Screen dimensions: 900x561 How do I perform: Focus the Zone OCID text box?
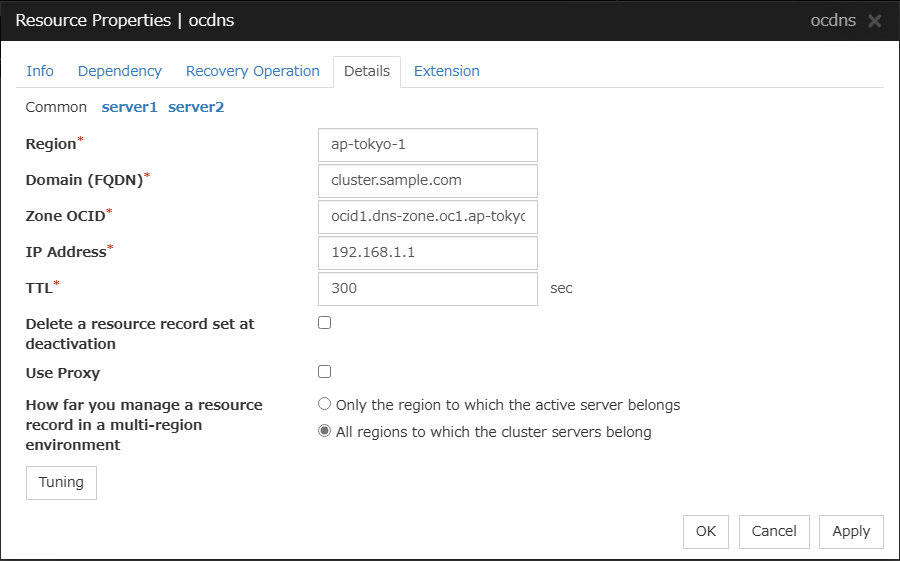(427, 217)
